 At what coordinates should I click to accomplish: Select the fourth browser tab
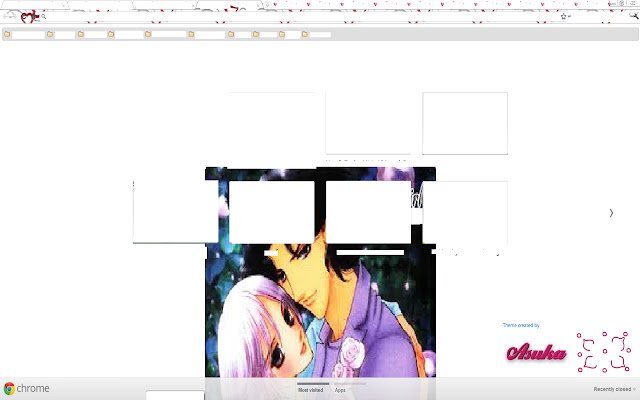(229, 4)
